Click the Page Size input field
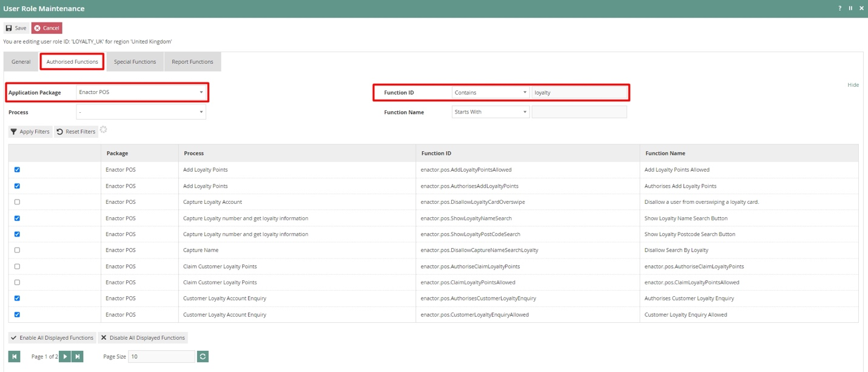This screenshot has width=868, height=372. [161, 356]
